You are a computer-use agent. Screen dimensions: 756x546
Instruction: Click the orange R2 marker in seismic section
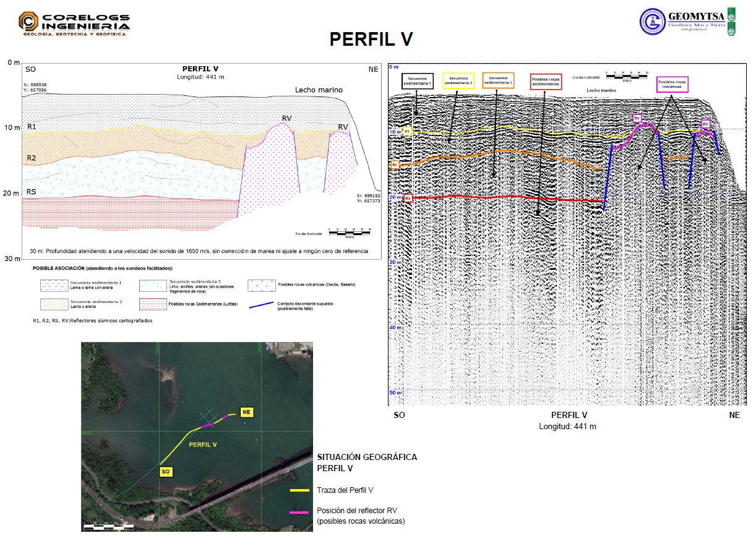click(394, 165)
